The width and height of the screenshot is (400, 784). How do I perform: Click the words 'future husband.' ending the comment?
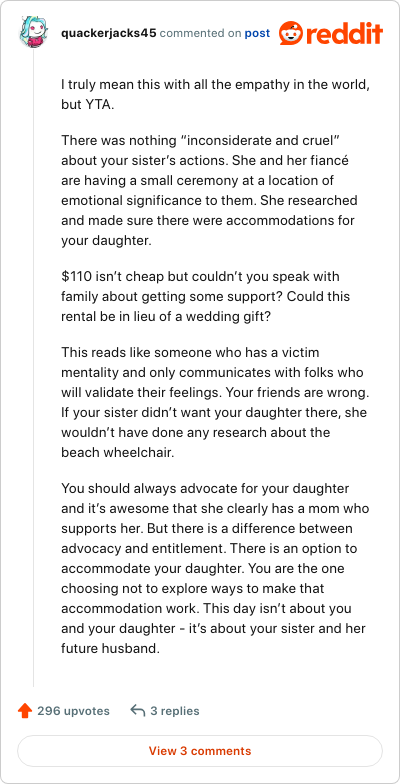click(x=110, y=648)
